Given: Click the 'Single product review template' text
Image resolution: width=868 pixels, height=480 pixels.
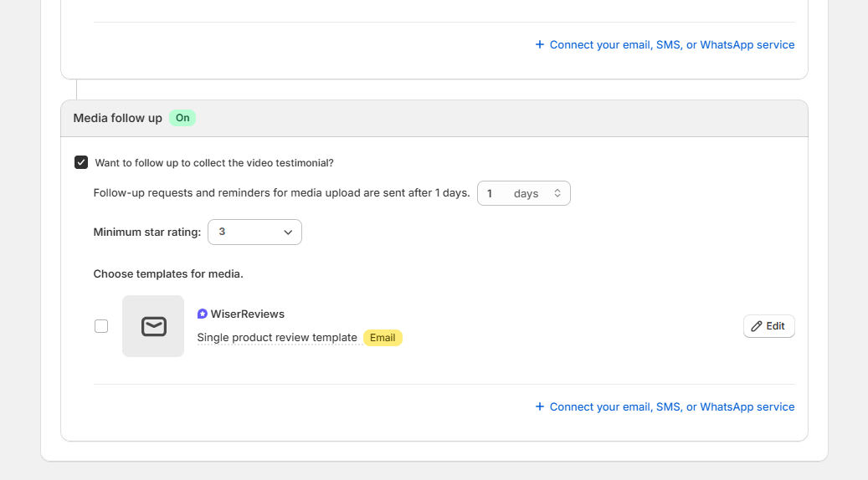Looking at the screenshot, I should click(x=277, y=338).
